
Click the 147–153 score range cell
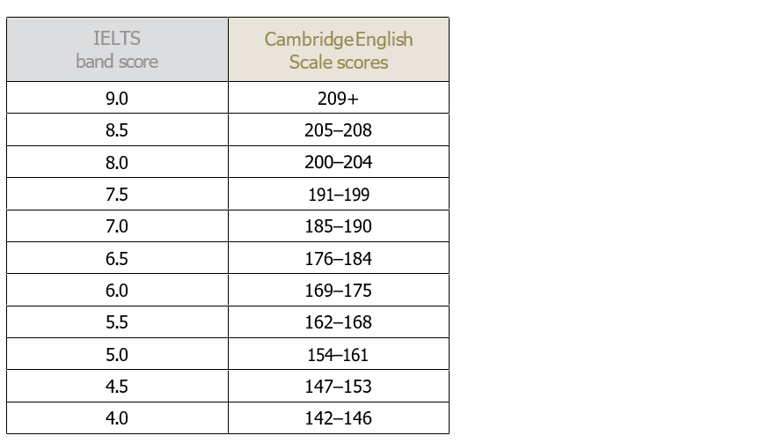coord(339,386)
